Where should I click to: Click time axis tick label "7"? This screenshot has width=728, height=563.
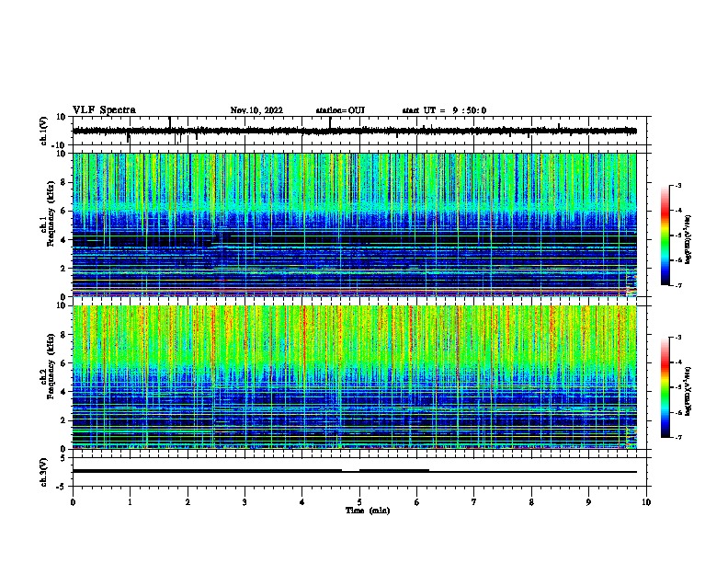click(474, 502)
